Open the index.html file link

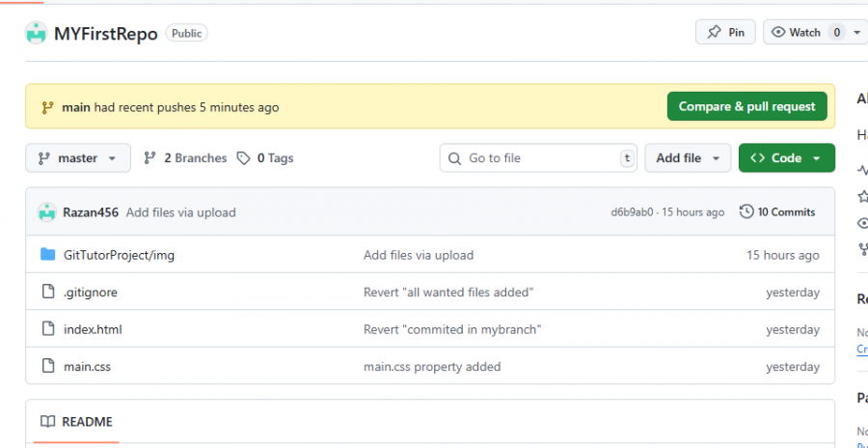pyautogui.click(x=93, y=329)
